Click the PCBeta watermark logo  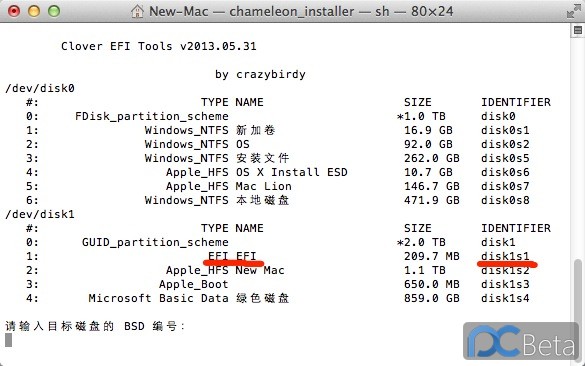pyautogui.click(x=521, y=341)
